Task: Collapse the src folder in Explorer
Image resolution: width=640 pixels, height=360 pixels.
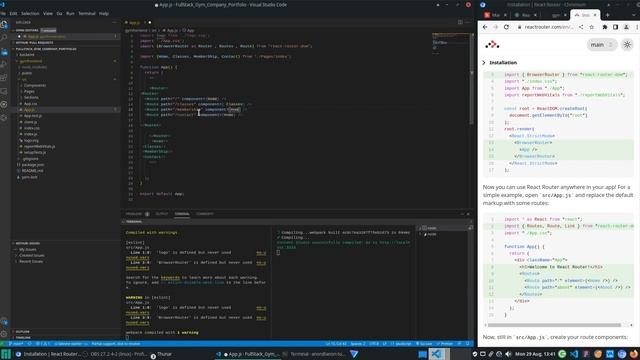Action: click(24, 79)
